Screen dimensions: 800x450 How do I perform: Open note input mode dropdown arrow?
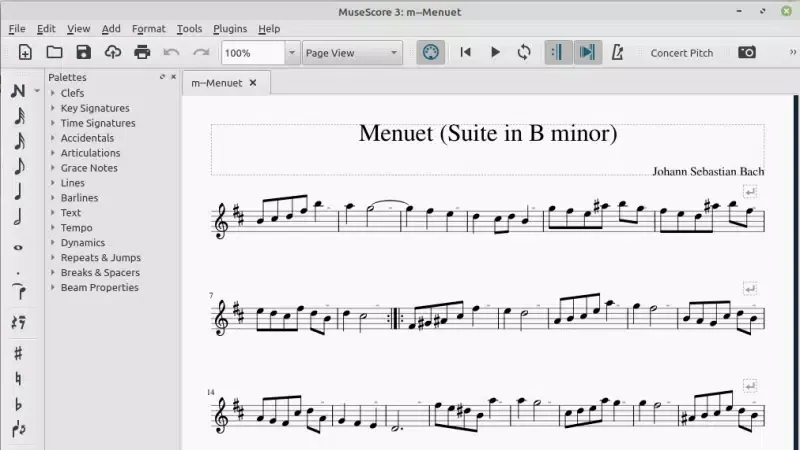[x=37, y=91]
